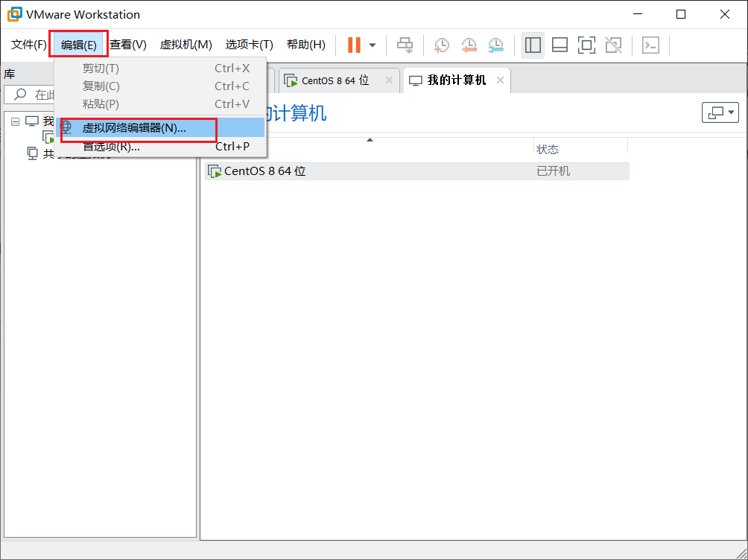The image size is (748, 560).
Task: Click the sort arrow on the name column
Action: [370, 140]
